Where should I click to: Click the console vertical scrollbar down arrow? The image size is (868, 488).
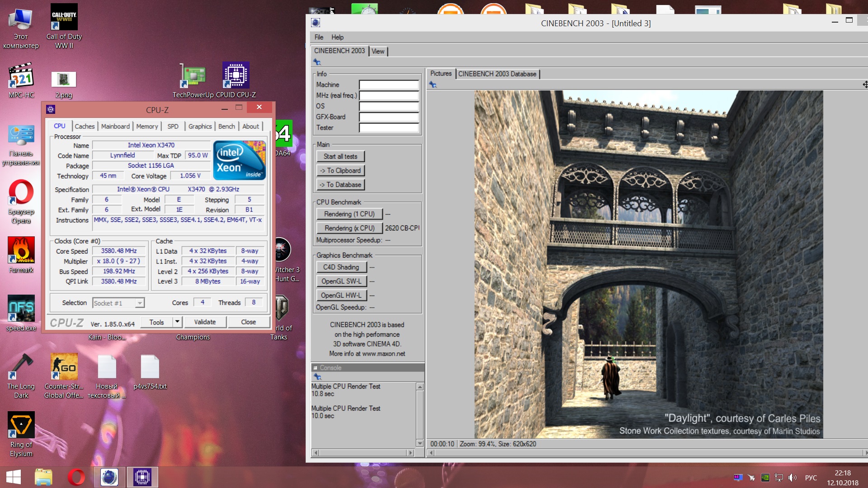click(420, 443)
